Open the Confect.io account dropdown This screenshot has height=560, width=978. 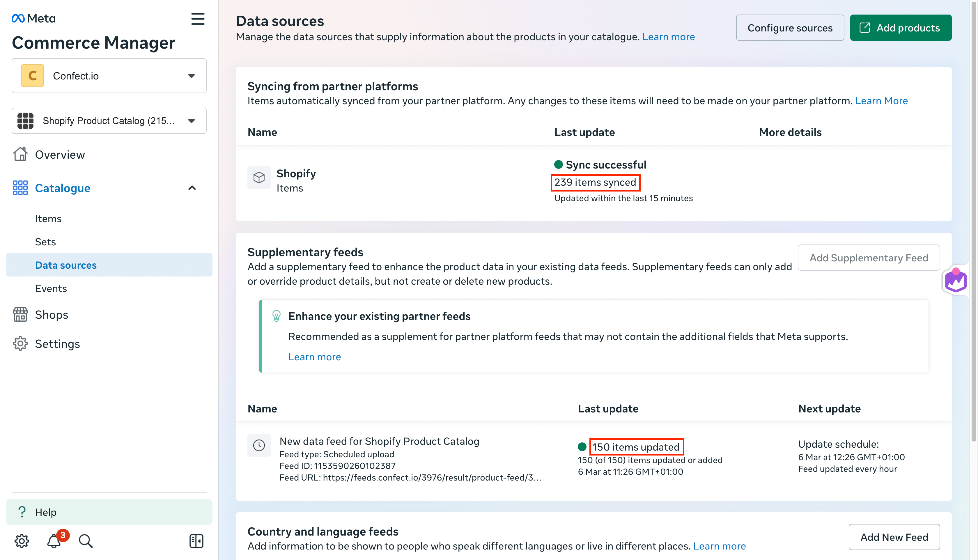(109, 76)
